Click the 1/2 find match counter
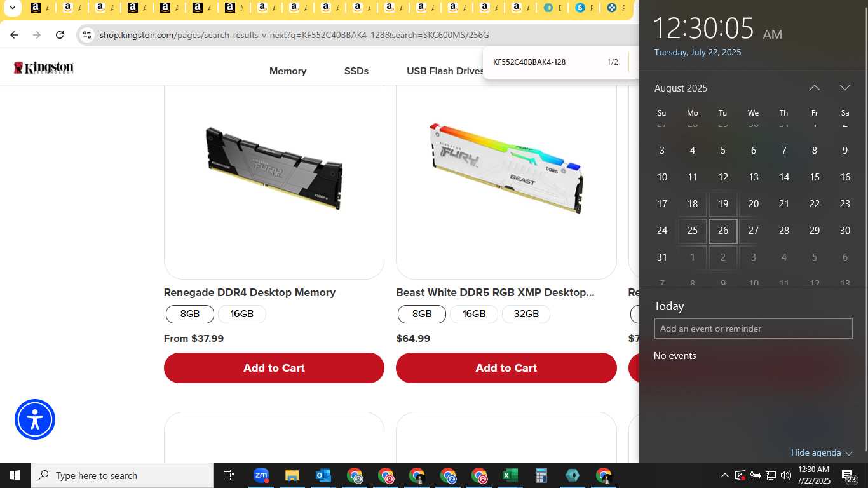Viewport: 868px width, 488px height. click(613, 62)
